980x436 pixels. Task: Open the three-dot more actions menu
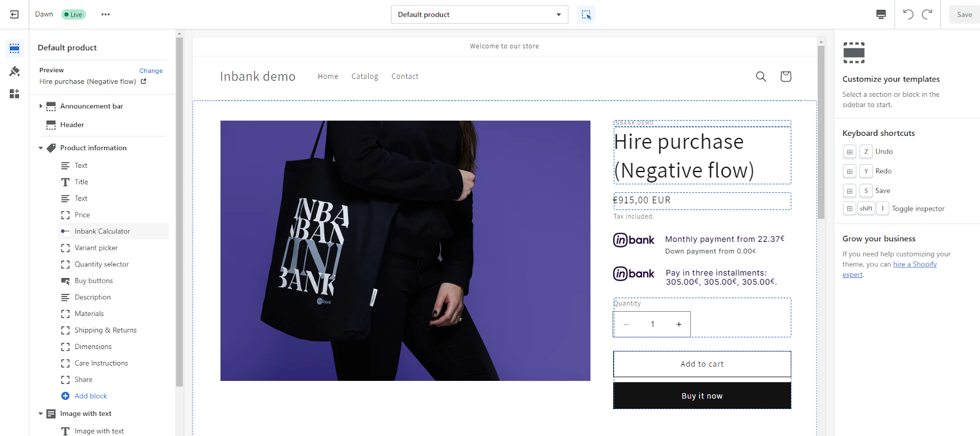tap(105, 14)
